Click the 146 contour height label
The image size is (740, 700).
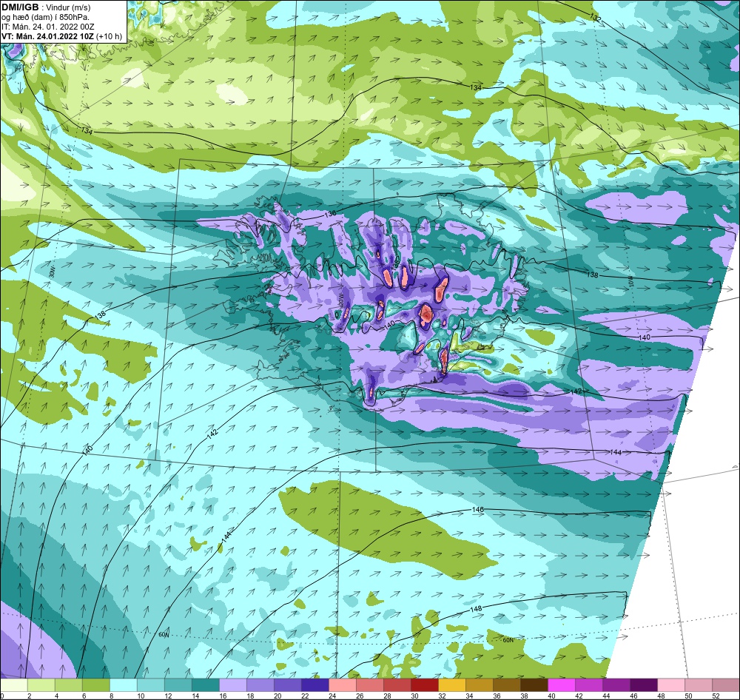(x=477, y=509)
